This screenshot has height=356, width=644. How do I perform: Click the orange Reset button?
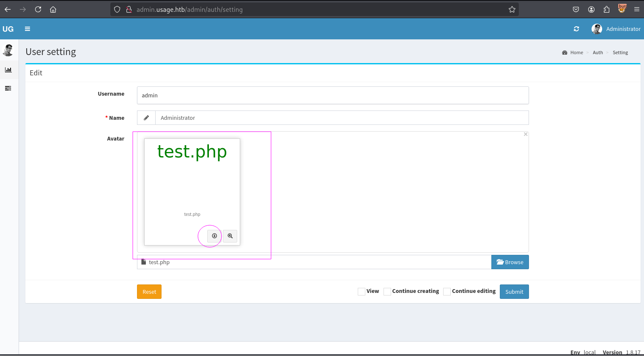[149, 292]
